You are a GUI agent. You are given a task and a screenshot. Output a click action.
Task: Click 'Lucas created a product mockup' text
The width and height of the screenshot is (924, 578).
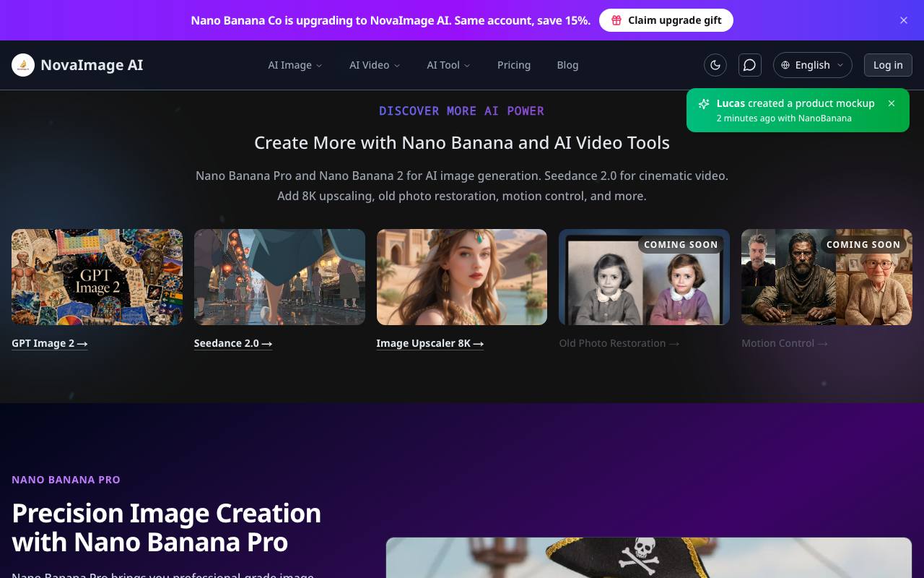[796, 103]
